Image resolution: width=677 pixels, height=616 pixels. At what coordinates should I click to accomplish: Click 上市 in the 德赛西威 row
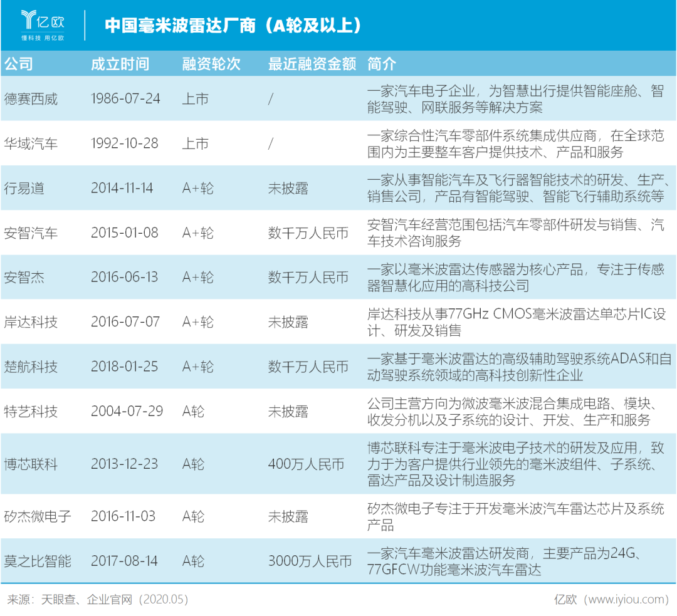(195, 99)
